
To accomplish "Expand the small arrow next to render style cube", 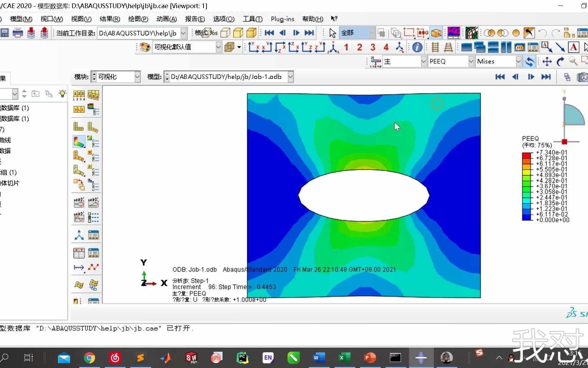I will click(x=239, y=47).
